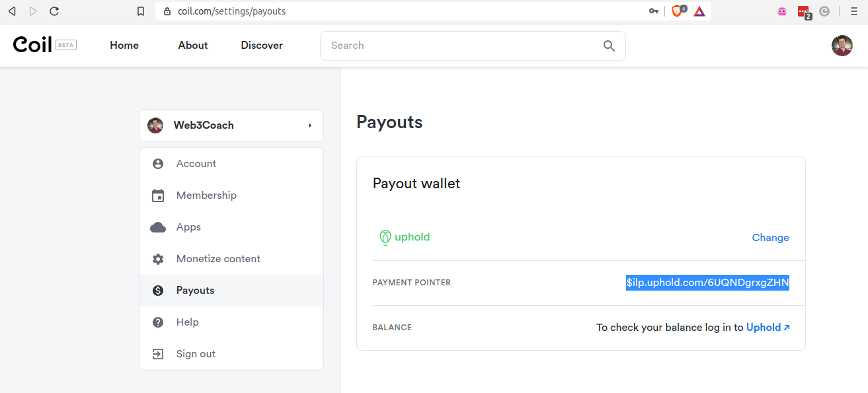Screen dimensions: 868x393
Task: Click Change payout wallet link
Action: click(770, 238)
